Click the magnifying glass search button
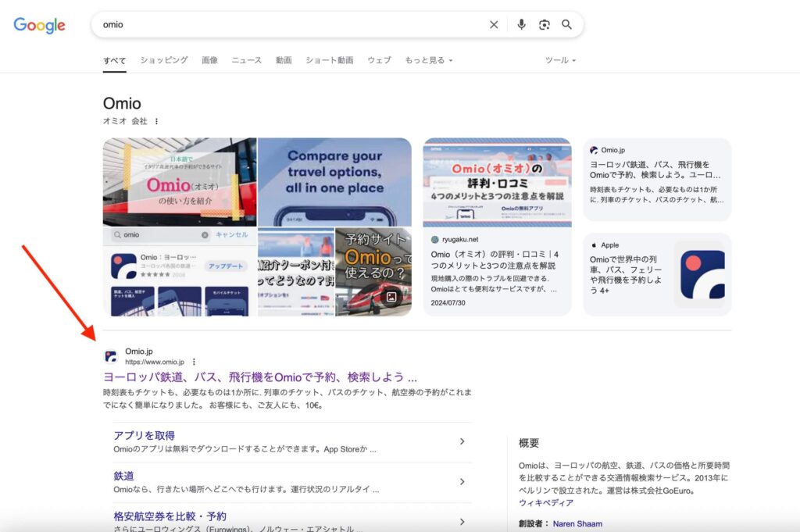This screenshot has height=532, width=800. pyautogui.click(x=566, y=25)
